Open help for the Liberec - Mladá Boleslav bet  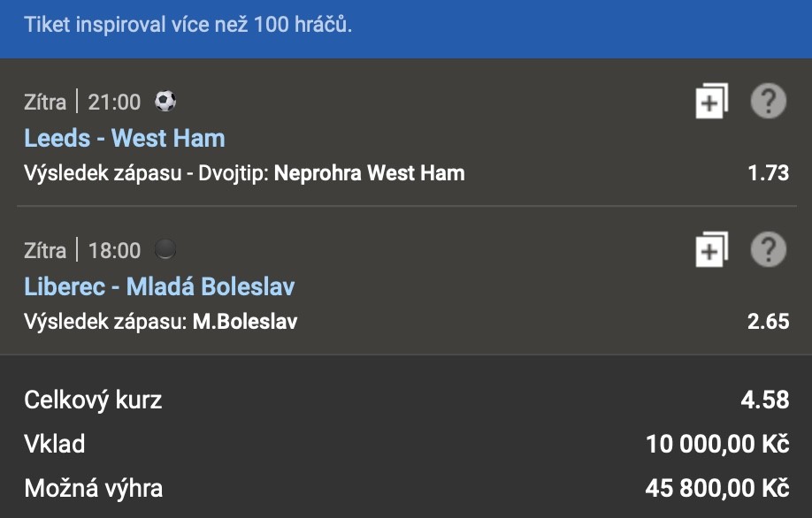[769, 249]
